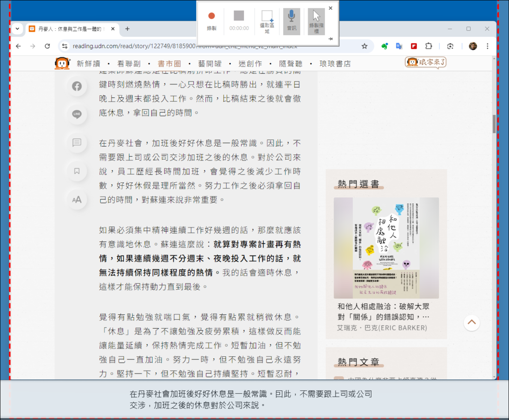Image resolution: width=509 pixels, height=420 pixels.
Task: Toggle record mouse pointer option
Action: (x=316, y=21)
